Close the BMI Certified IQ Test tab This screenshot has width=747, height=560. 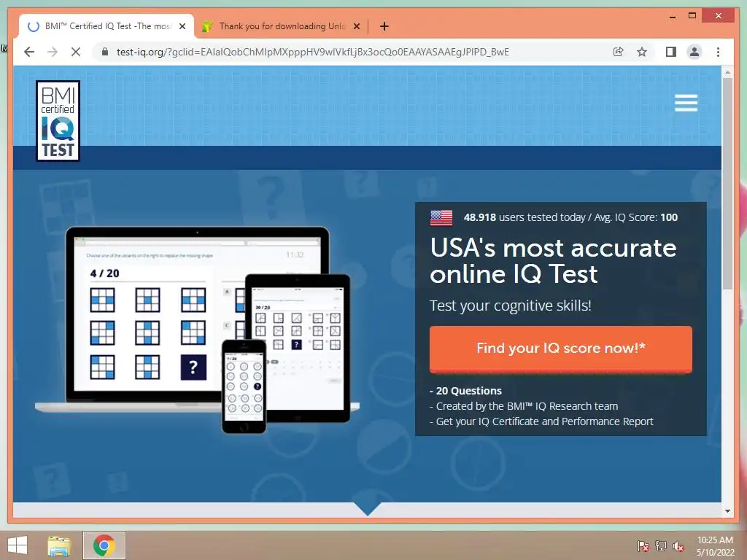(182, 27)
